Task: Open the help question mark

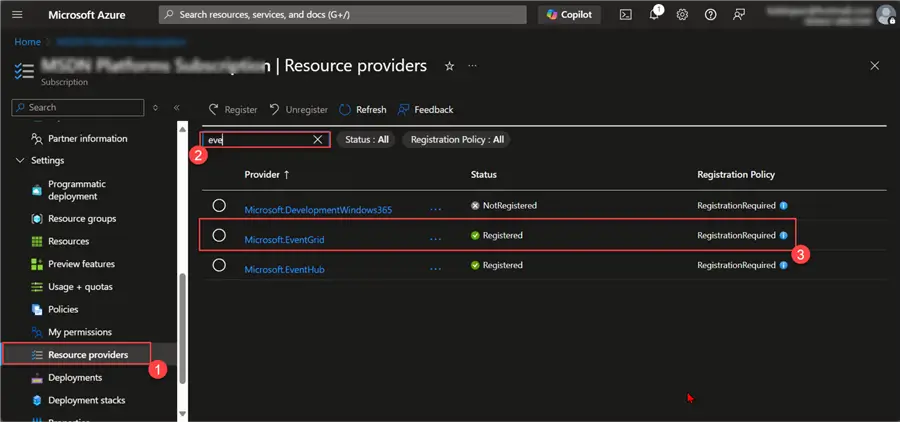Action: click(711, 15)
